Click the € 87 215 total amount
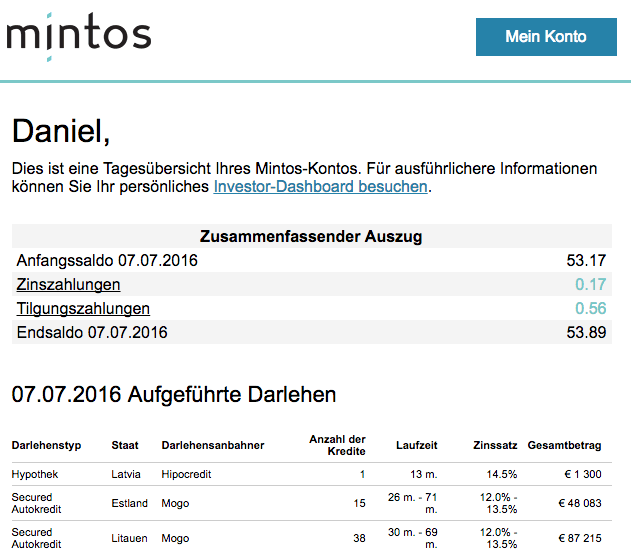Screen dimensions: 631x554 580,538
